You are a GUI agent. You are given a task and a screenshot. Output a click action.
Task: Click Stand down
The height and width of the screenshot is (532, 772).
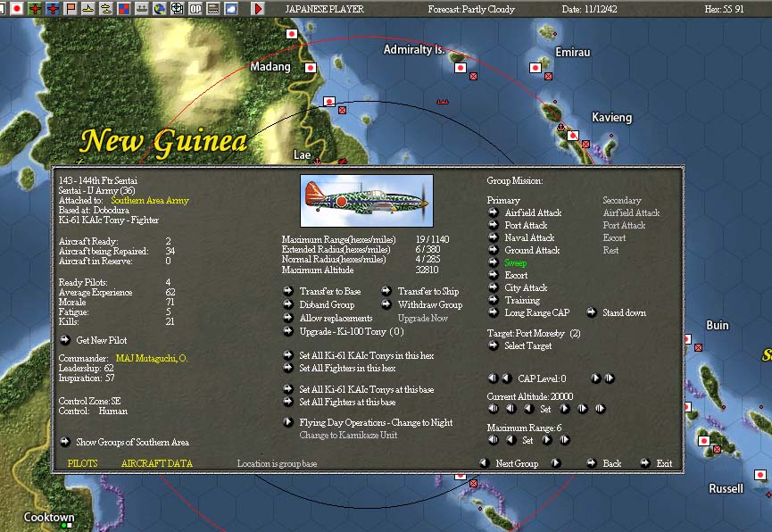click(624, 312)
